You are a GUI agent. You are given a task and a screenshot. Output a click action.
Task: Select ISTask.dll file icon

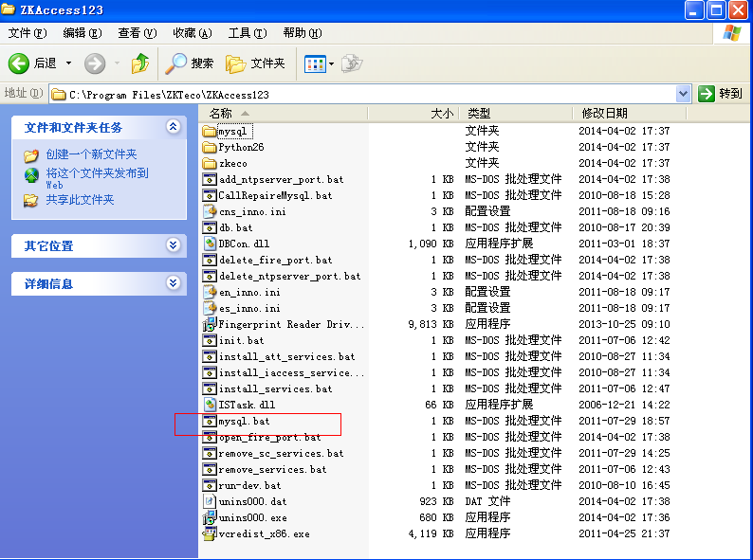[210, 405]
